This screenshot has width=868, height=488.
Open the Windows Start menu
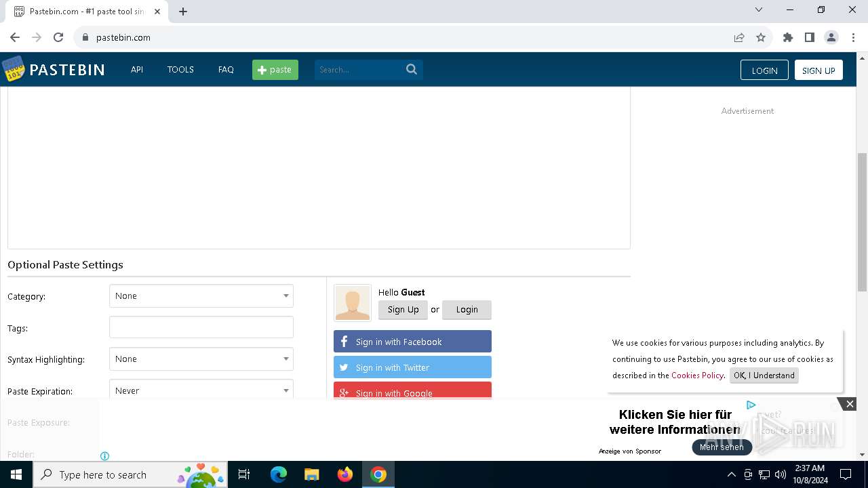point(16,474)
